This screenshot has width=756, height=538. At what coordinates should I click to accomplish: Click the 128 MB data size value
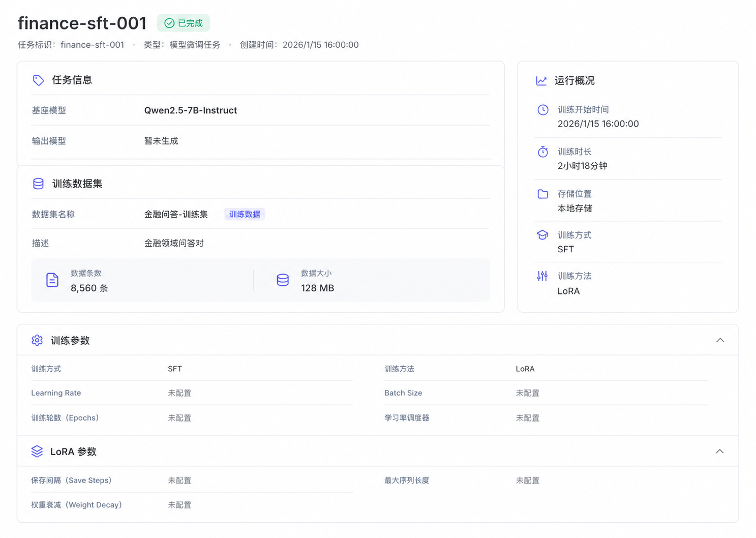click(318, 288)
